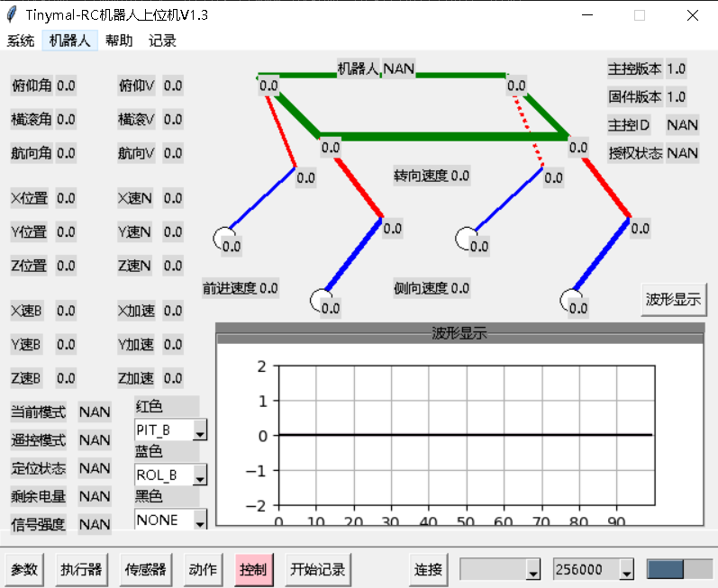Click the 参数 button
This screenshot has width=718, height=588.
(x=24, y=569)
